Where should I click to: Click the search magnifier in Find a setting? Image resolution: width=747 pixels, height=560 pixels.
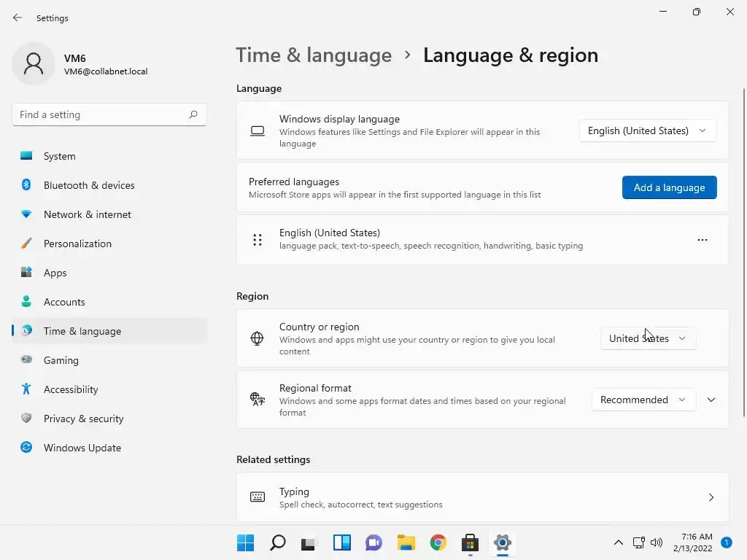193,114
